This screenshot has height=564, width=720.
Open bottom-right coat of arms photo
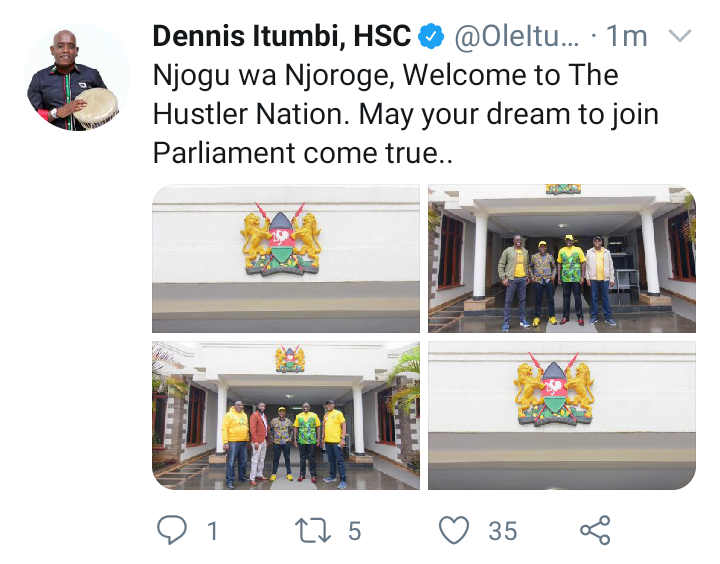(x=562, y=415)
